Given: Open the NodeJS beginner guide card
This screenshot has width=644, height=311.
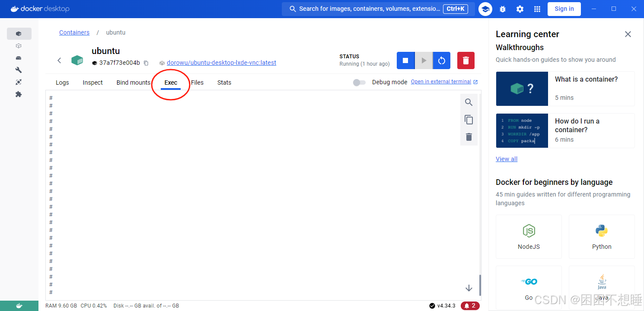Looking at the screenshot, I should click(529, 237).
